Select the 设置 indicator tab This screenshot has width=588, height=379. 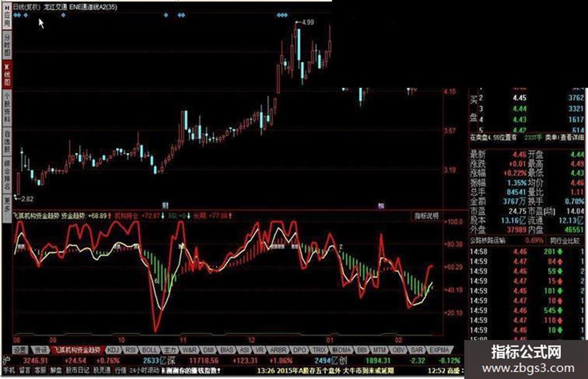coord(21,350)
